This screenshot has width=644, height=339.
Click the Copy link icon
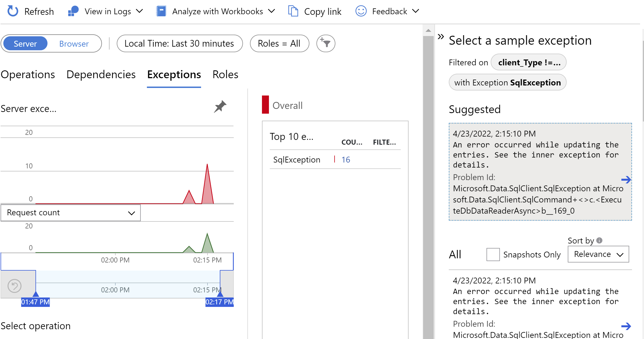[293, 11]
